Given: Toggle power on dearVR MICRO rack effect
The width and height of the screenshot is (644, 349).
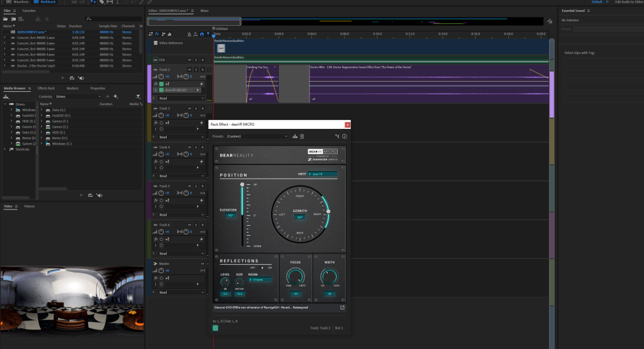Looking at the screenshot, I should tap(216, 327).
